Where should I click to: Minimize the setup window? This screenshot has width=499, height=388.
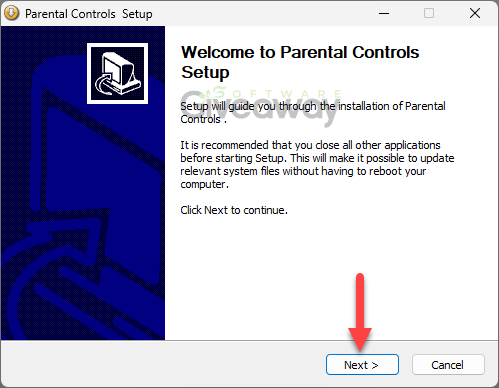click(384, 13)
